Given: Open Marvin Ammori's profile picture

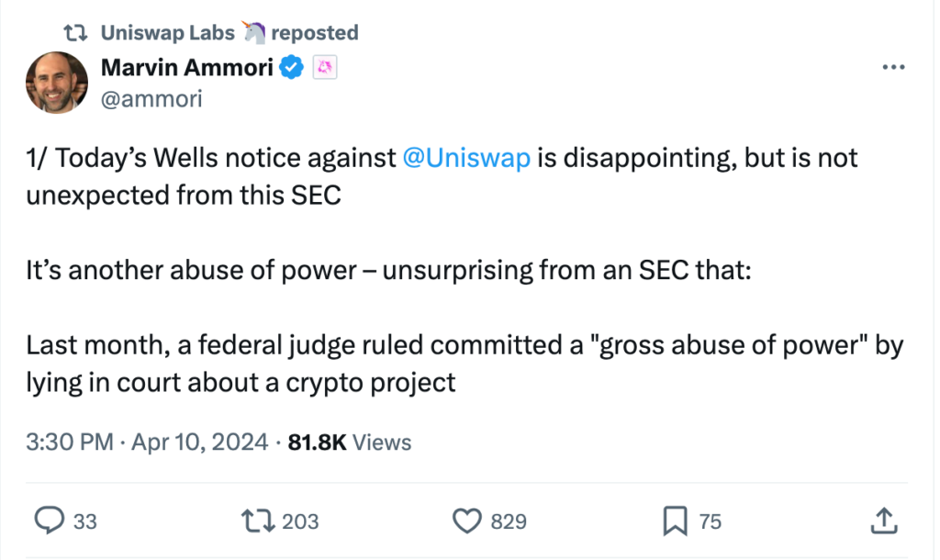Looking at the screenshot, I should pos(56,82).
